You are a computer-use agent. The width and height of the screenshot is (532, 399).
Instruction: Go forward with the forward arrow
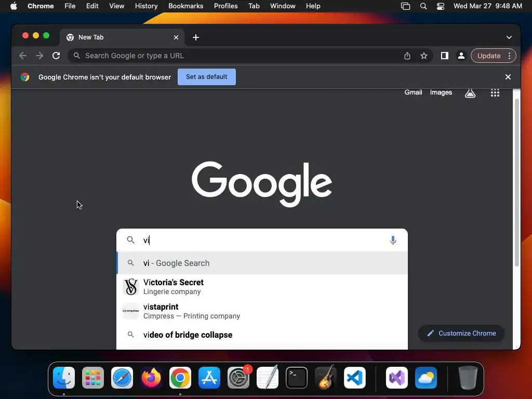39,56
